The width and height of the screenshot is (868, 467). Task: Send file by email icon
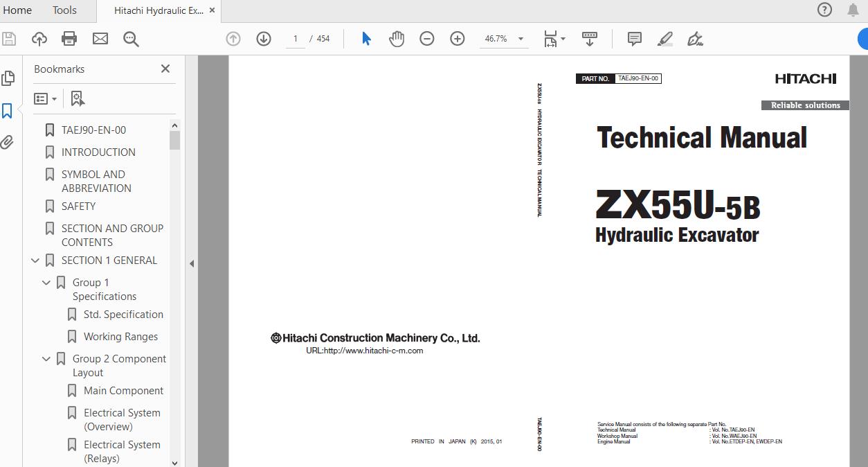[100, 39]
